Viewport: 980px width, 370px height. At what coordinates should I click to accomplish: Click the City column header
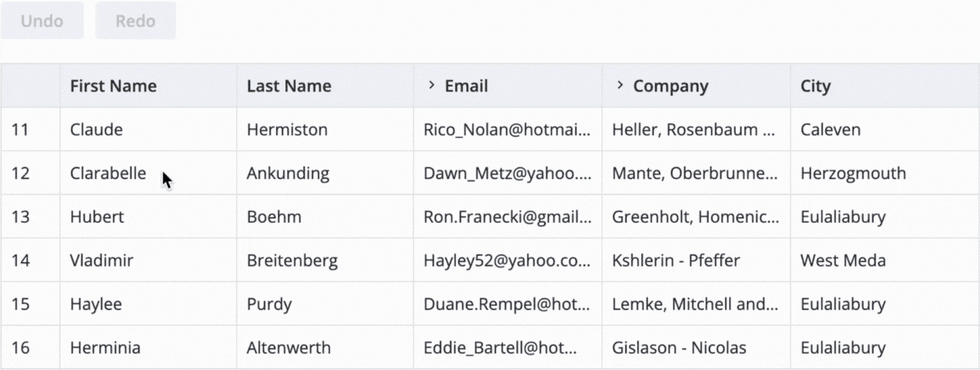pos(815,86)
